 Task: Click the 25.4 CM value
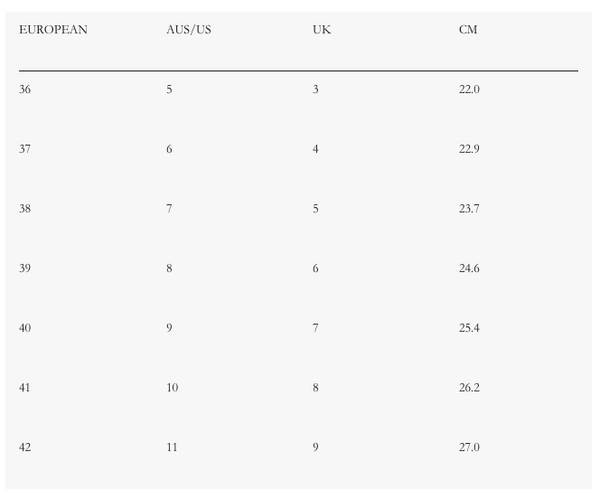(x=469, y=327)
